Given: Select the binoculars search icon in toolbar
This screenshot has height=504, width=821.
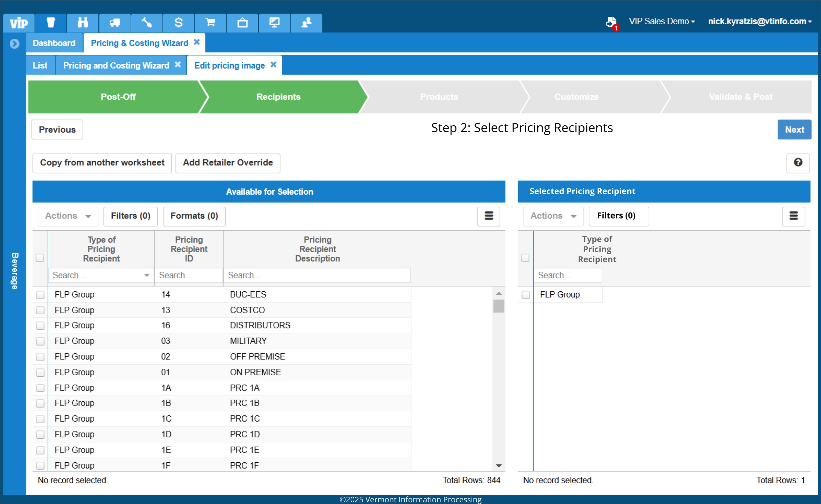Looking at the screenshot, I should (83, 22).
